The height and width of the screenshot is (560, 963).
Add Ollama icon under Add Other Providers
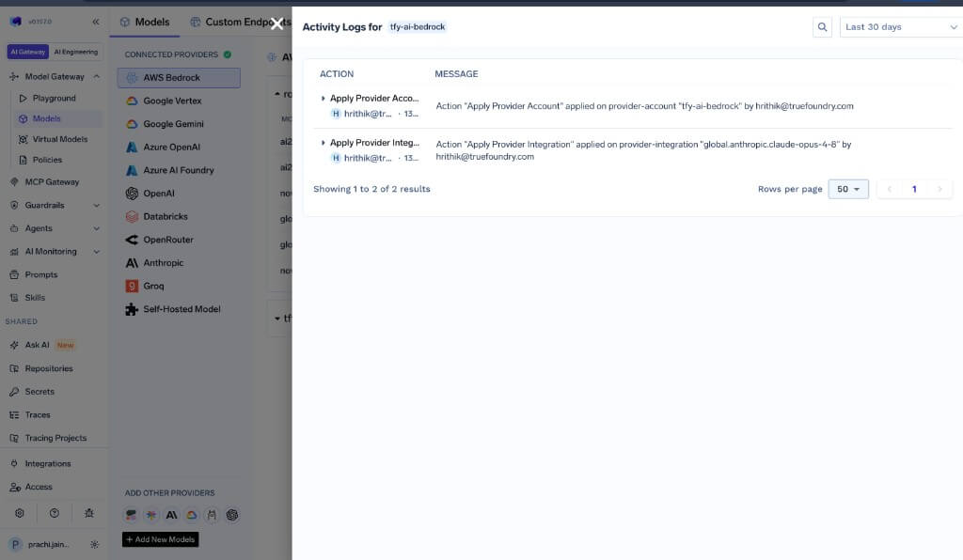(x=212, y=515)
